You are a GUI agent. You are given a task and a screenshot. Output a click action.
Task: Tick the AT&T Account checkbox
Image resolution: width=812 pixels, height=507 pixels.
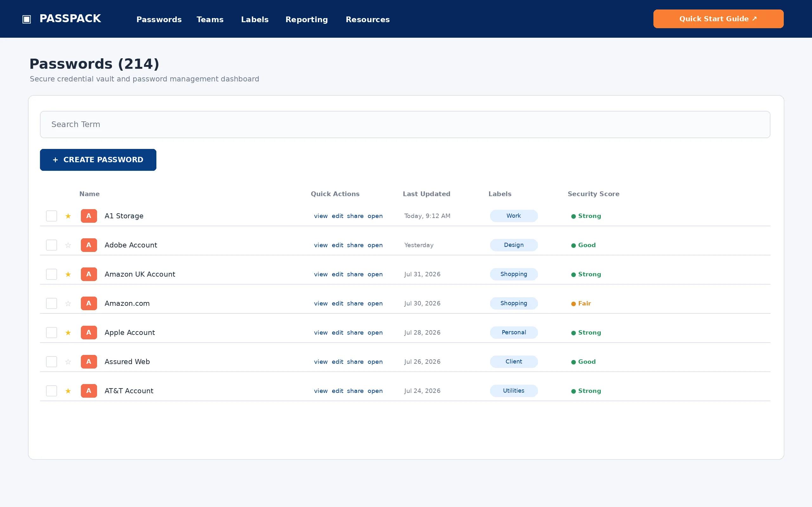point(51,391)
